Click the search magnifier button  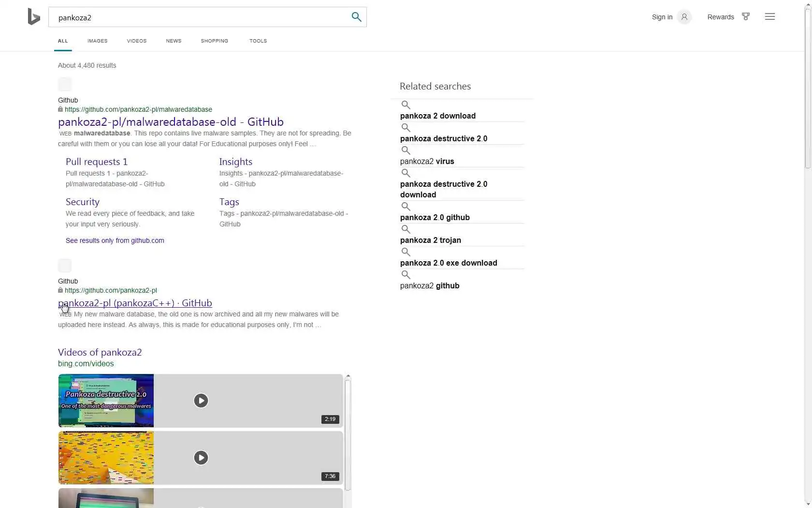pyautogui.click(x=356, y=17)
